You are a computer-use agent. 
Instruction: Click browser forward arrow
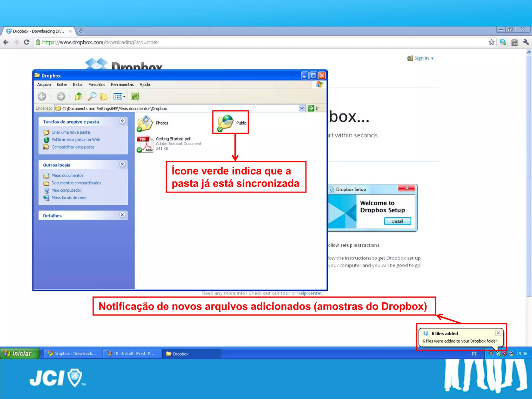[16, 42]
